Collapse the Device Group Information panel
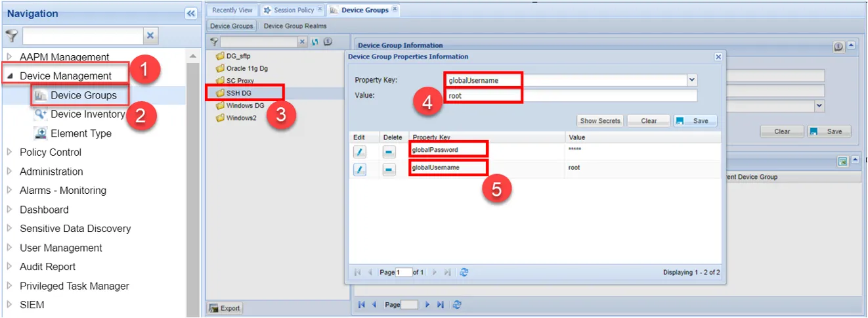Screen dimensions: 868x318 [x=852, y=46]
